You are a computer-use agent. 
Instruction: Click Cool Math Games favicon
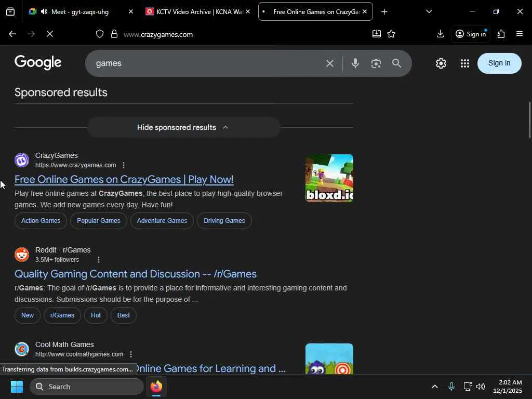point(22,349)
